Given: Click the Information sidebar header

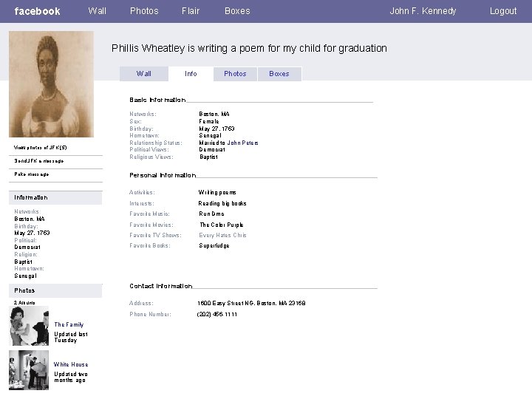Looking at the screenshot, I should 55,197.
